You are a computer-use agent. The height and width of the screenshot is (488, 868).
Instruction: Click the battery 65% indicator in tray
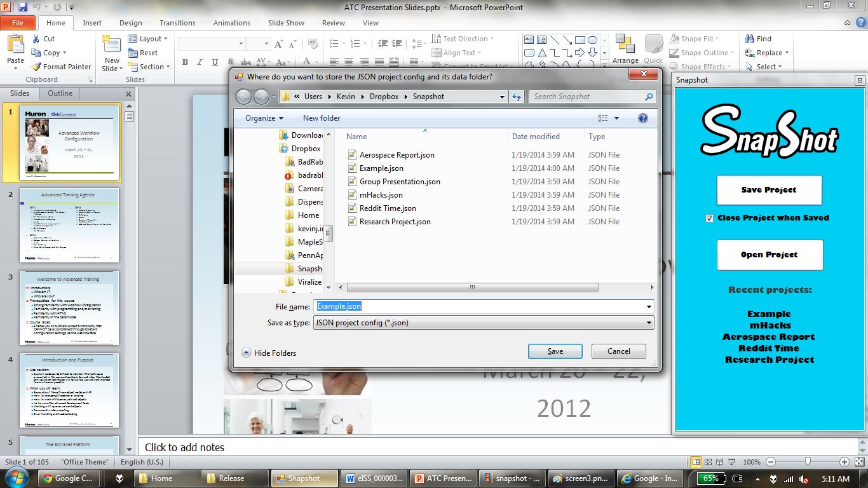(712, 478)
